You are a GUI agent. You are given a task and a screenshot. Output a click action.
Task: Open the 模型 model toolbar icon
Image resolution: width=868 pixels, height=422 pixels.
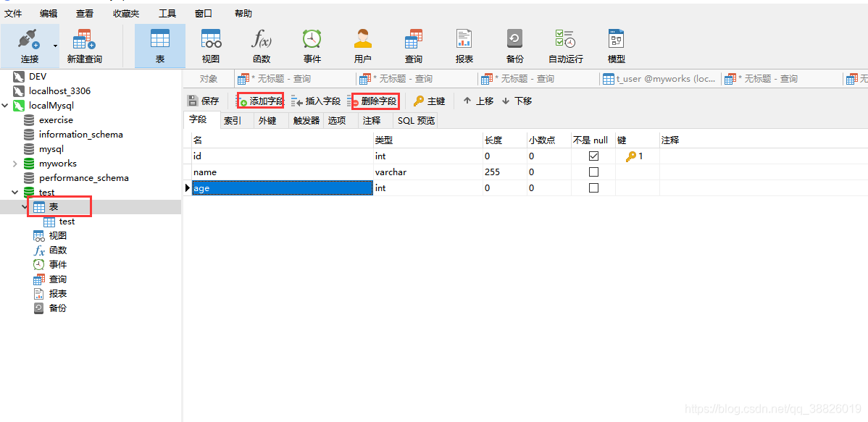point(616,46)
